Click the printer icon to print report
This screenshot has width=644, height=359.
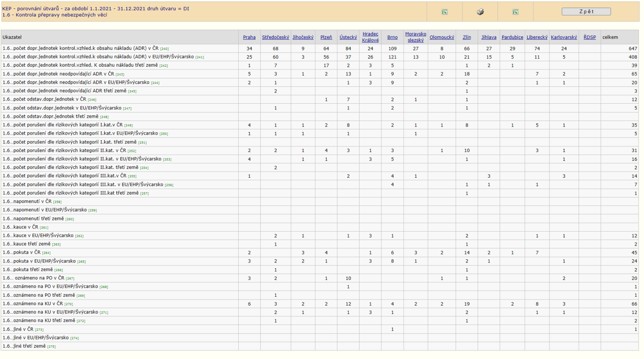click(480, 12)
